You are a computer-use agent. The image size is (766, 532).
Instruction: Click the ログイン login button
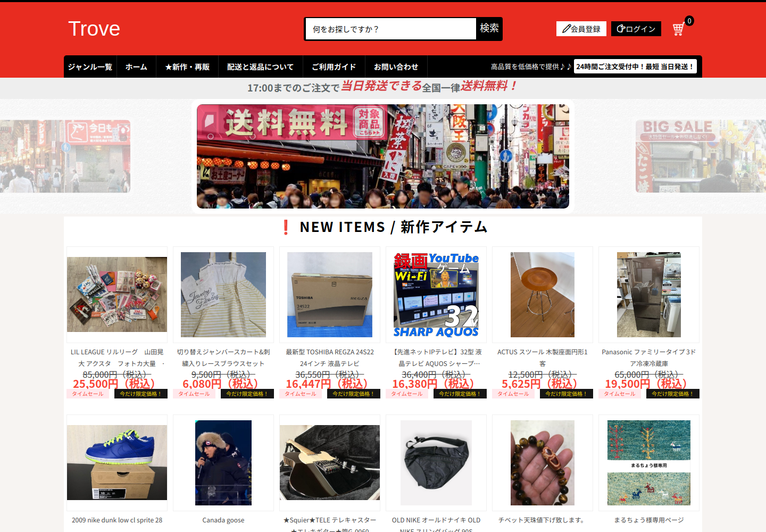coord(636,29)
